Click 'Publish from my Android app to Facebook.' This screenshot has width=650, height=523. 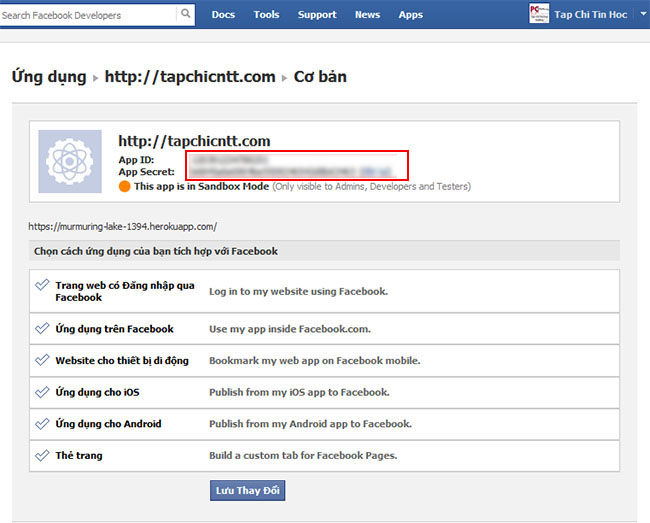(310, 424)
